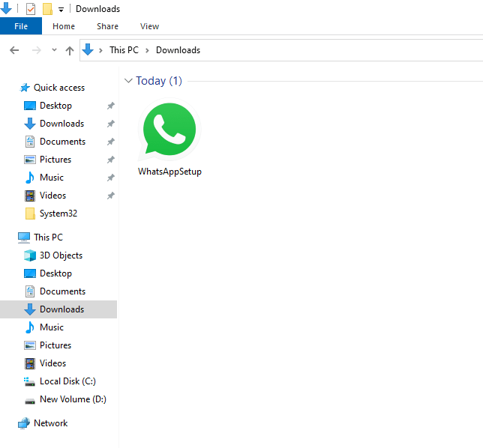Open Downloads under Quick access
This screenshot has height=448, width=483.
62,124
